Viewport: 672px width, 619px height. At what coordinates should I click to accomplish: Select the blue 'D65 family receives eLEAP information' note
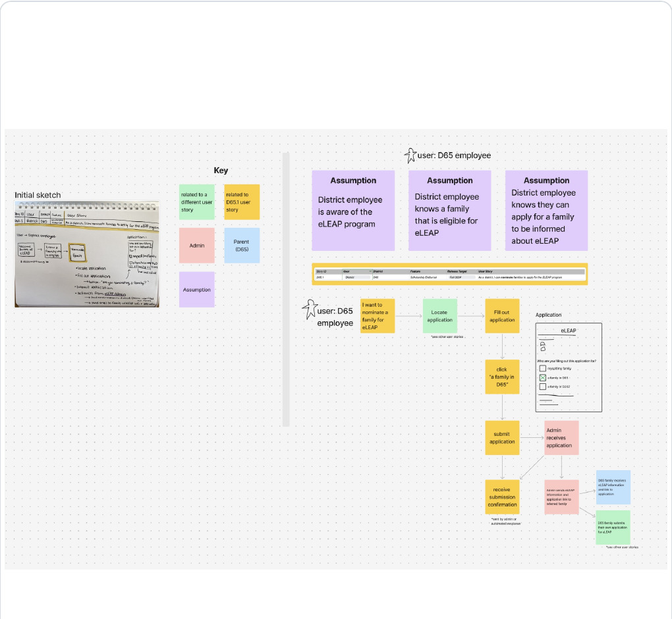click(x=613, y=487)
